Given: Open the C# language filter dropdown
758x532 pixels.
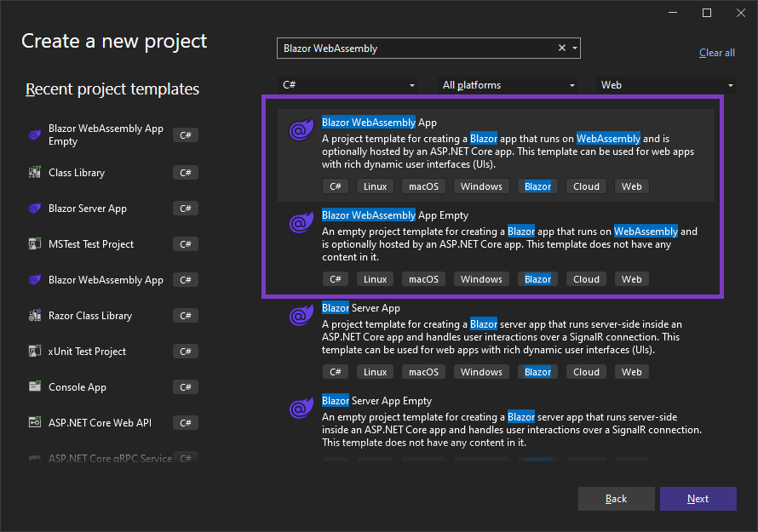Looking at the screenshot, I should click(x=348, y=85).
